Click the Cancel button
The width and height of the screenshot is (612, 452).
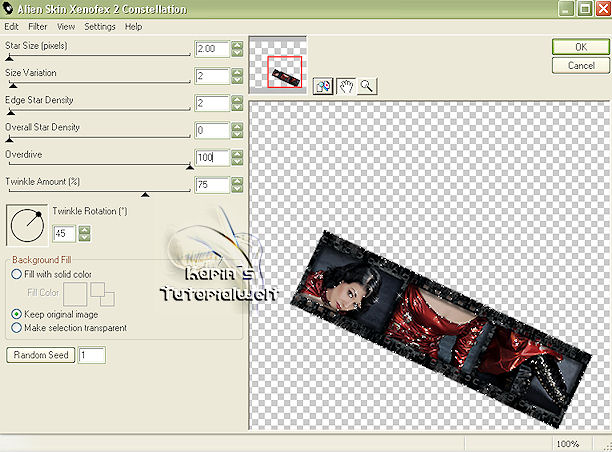click(x=581, y=65)
